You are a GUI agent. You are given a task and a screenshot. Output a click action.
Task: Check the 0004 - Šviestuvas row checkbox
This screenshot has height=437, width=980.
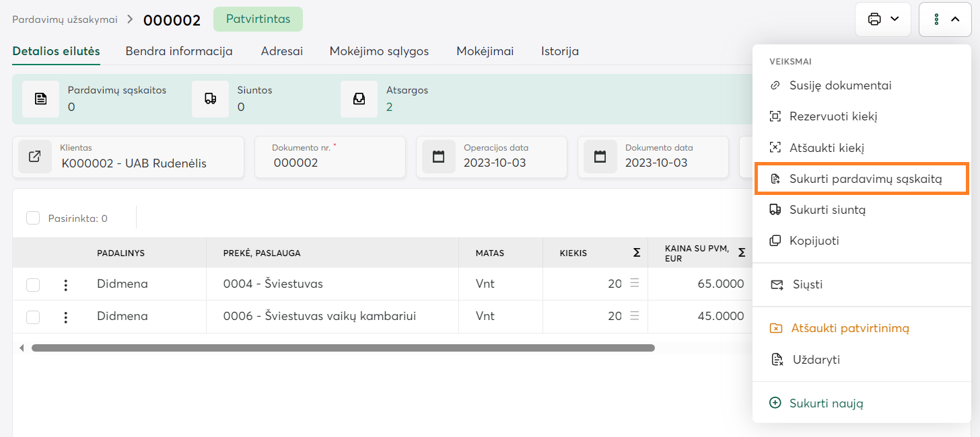point(33,284)
